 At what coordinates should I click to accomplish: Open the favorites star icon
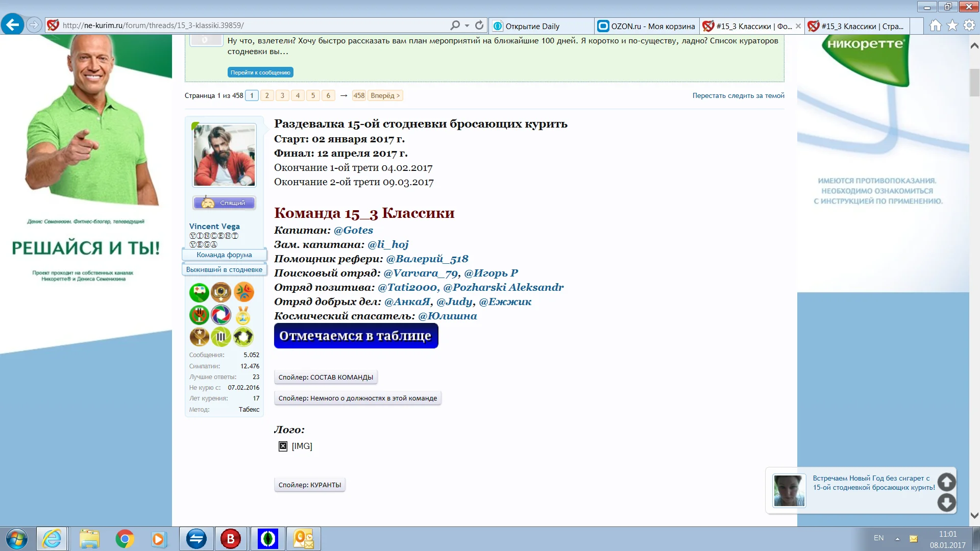click(952, 26)
